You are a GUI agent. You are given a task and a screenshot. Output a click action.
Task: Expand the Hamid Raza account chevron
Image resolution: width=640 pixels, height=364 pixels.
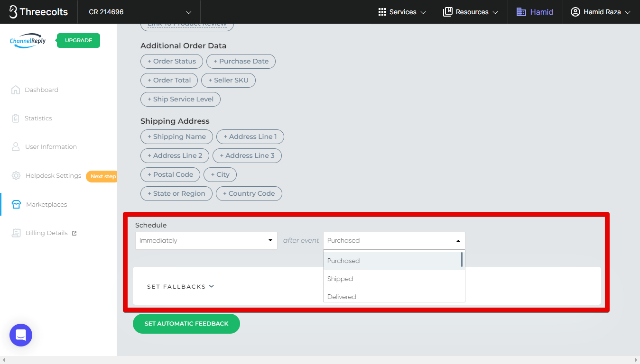[628, 12]
